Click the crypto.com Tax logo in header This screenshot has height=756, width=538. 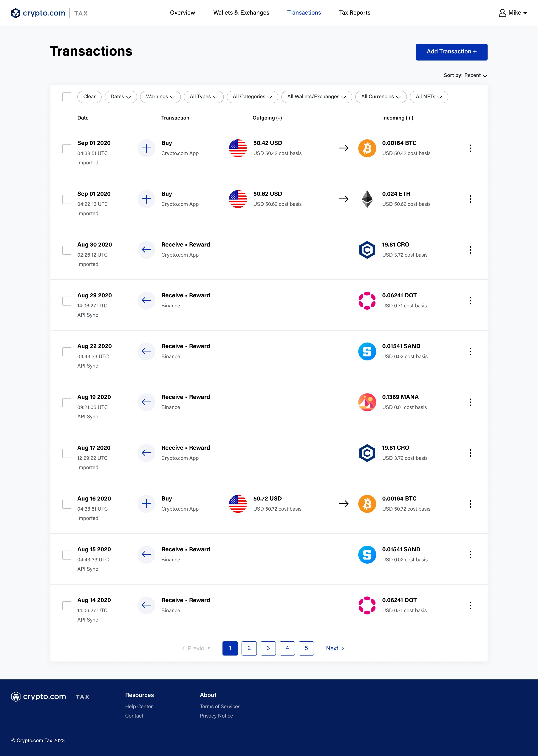pos(49,13)
